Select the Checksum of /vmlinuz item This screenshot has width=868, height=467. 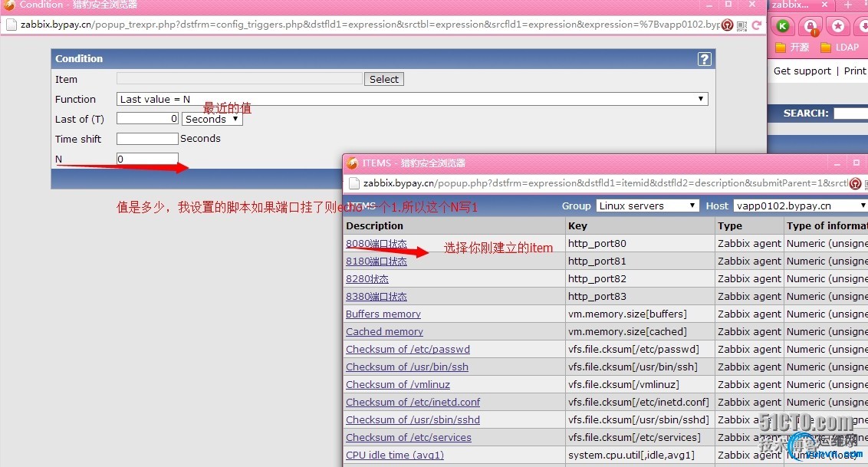point(398,384)
